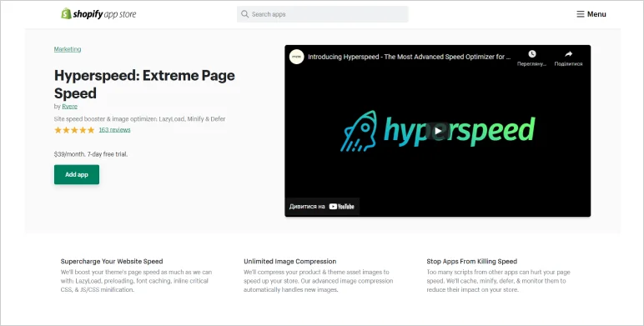Click the video Share arrow icon
The height and width of the screenshot is (326, 644).
568,54
